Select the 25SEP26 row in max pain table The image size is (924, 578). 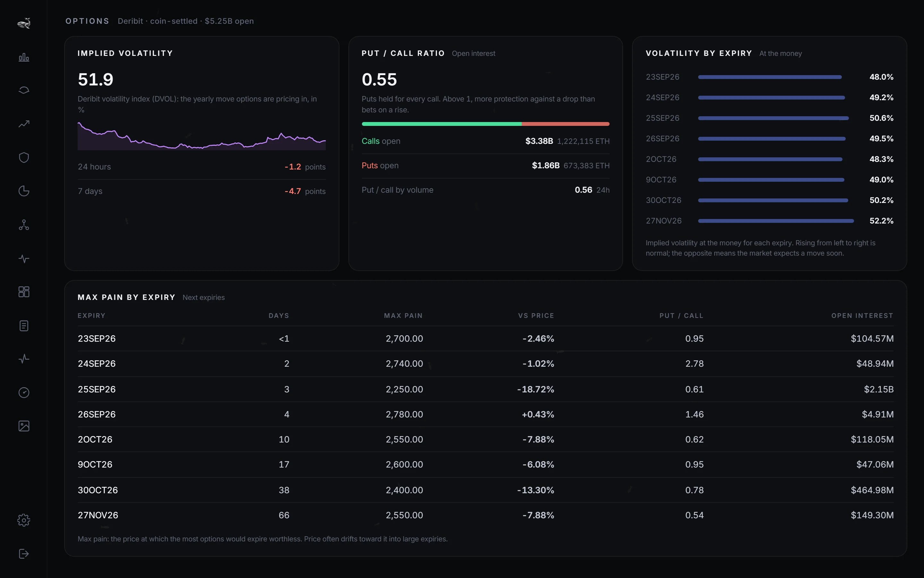click(485, 389)
